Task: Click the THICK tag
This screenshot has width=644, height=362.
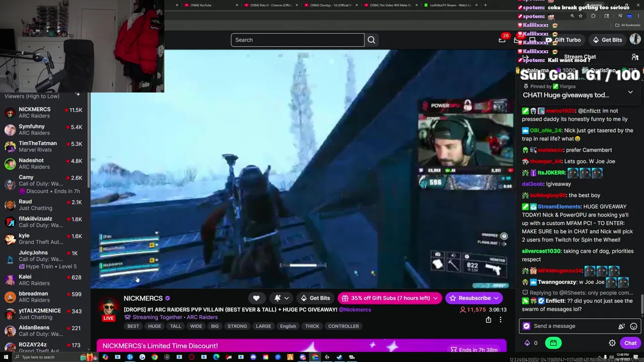Action: [x=312, y=326]
